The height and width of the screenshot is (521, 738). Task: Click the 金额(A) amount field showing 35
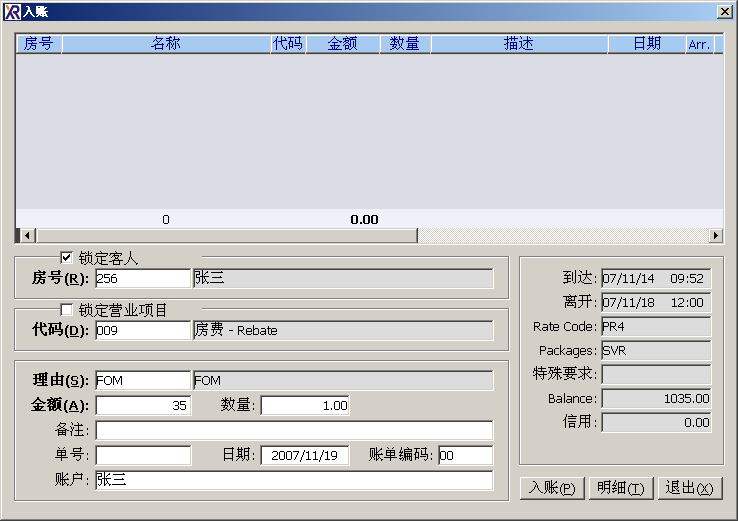(143, 405)
